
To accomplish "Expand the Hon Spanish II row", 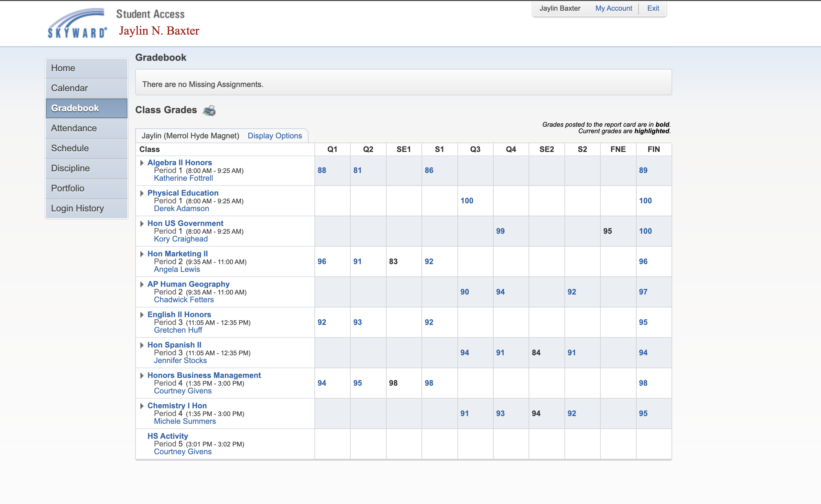I will click(x=142, y=345).
